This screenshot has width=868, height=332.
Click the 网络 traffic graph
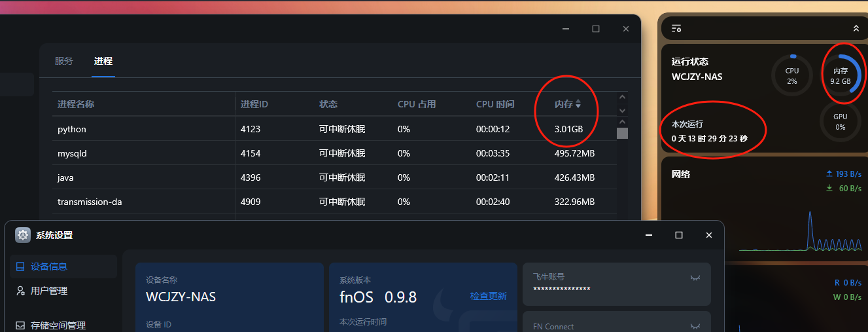tap(799, 231)
